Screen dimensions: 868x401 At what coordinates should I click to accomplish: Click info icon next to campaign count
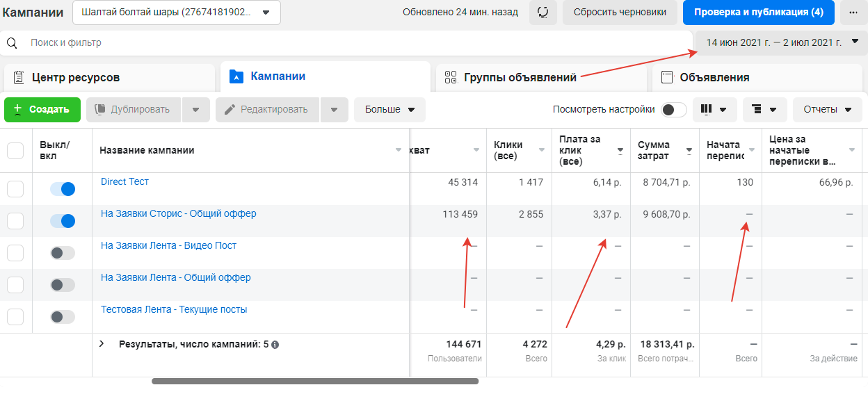275,345
